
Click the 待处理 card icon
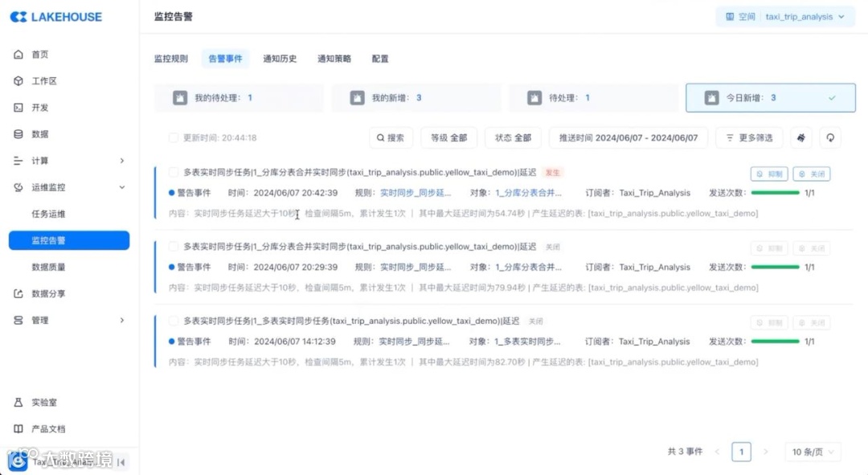pyautogui.click(x=534, y=98)
